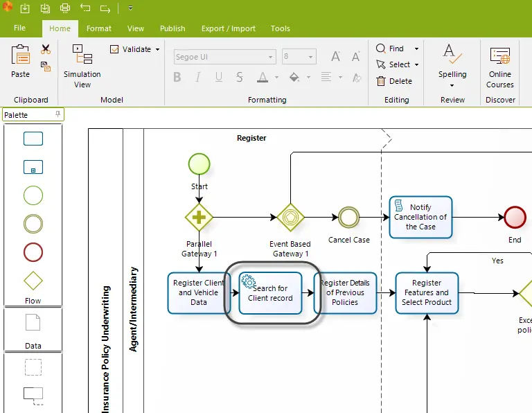Click the text alignment icon
Viewport: 532px width, 413px height.
coord(326,78)
